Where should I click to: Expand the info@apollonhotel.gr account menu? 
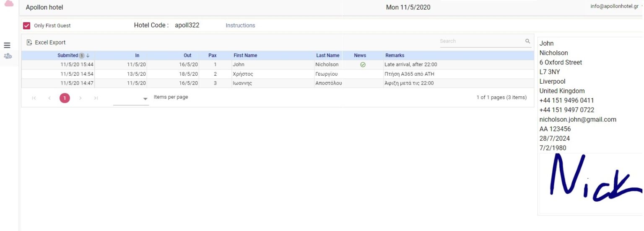pos(641,6)
